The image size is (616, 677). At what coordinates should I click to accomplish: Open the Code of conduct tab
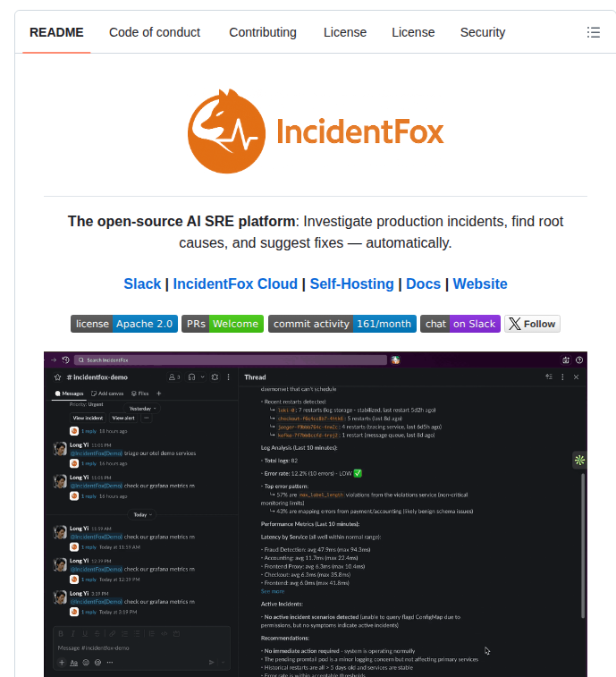point(155,32)
